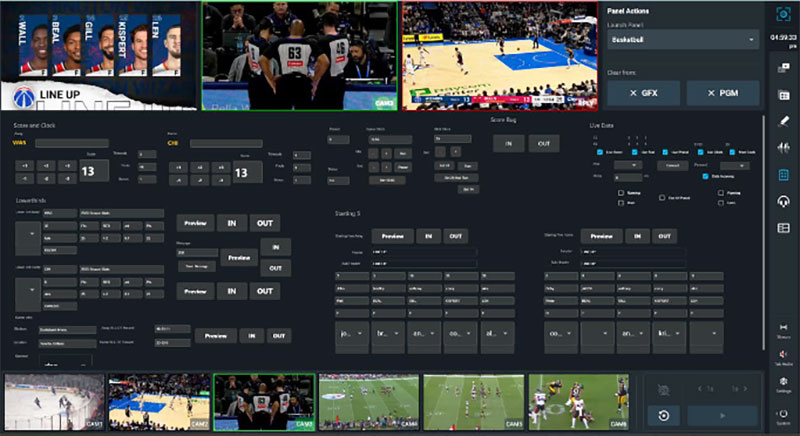The height and width of the screenshot is (436, 800).
Task: Toggle the fourth checked checkbox in Live Data row
Action: 701,152
